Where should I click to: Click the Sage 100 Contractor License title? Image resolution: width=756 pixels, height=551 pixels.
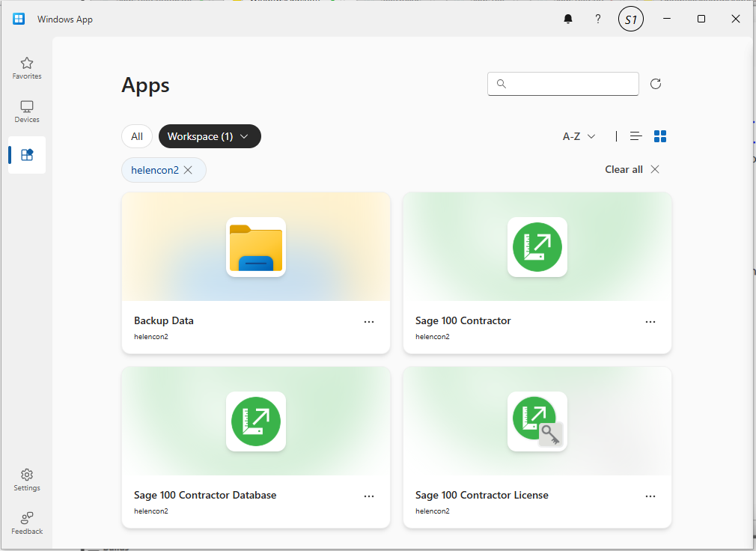click(481, 495)
